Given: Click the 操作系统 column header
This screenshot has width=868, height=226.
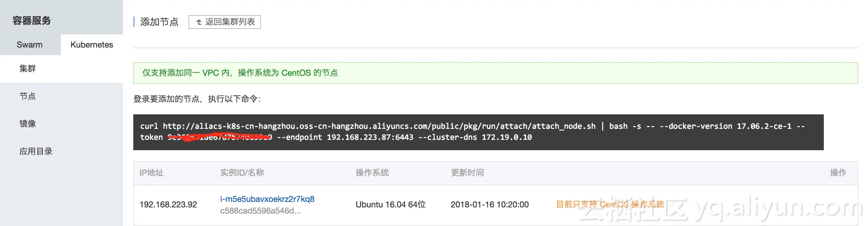Looking at the screenshot, I should 372,173.
